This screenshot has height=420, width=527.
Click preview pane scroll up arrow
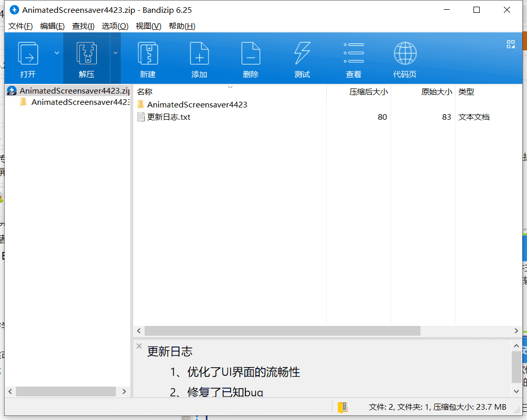pyautogui.click(x=516, y=346)
